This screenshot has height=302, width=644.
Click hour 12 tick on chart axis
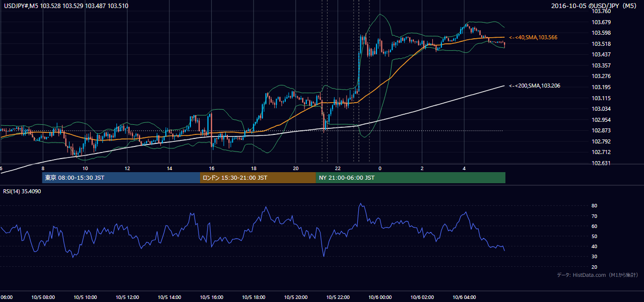coord(127,168)
